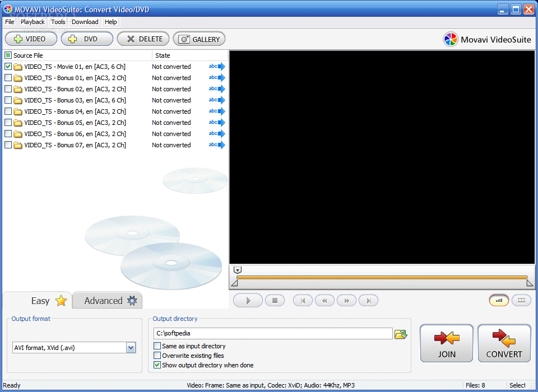538x392 pixels.
Task: Click the left trim marker
Action: (x=234, y=283)
